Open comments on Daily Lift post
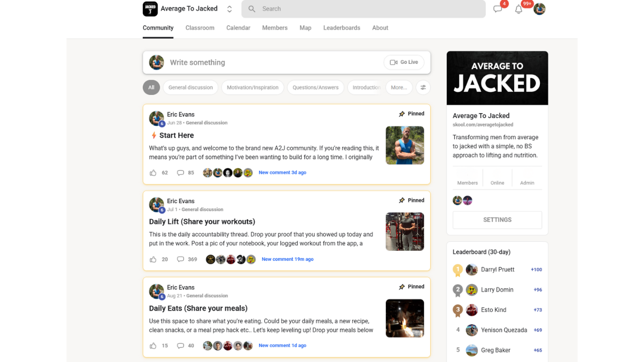Screen dimensions: 644x362 click(180, 259)
